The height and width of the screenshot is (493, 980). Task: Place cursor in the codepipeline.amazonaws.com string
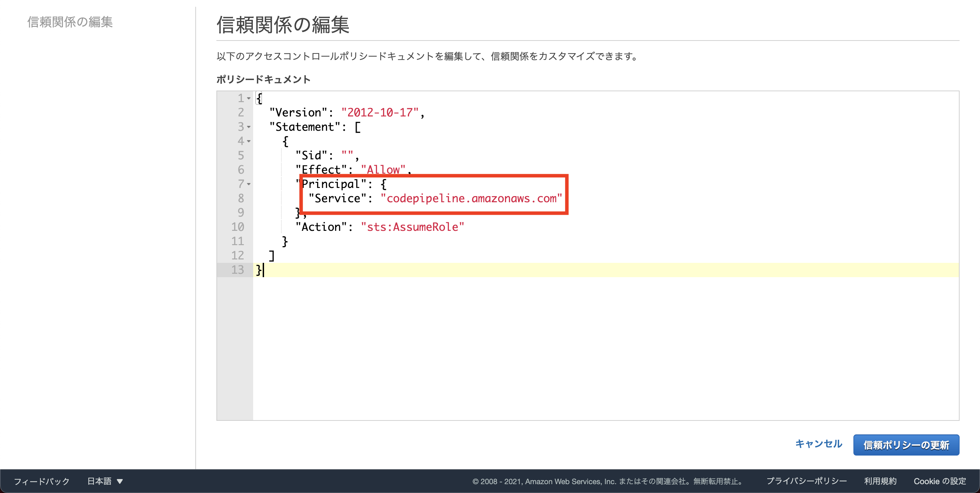471,198
